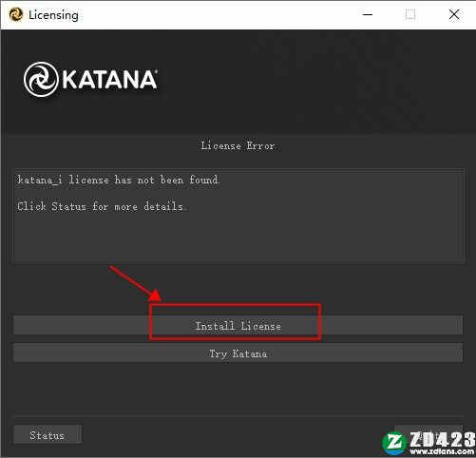
Task: Open the Status details button
Action: (48, 435)
